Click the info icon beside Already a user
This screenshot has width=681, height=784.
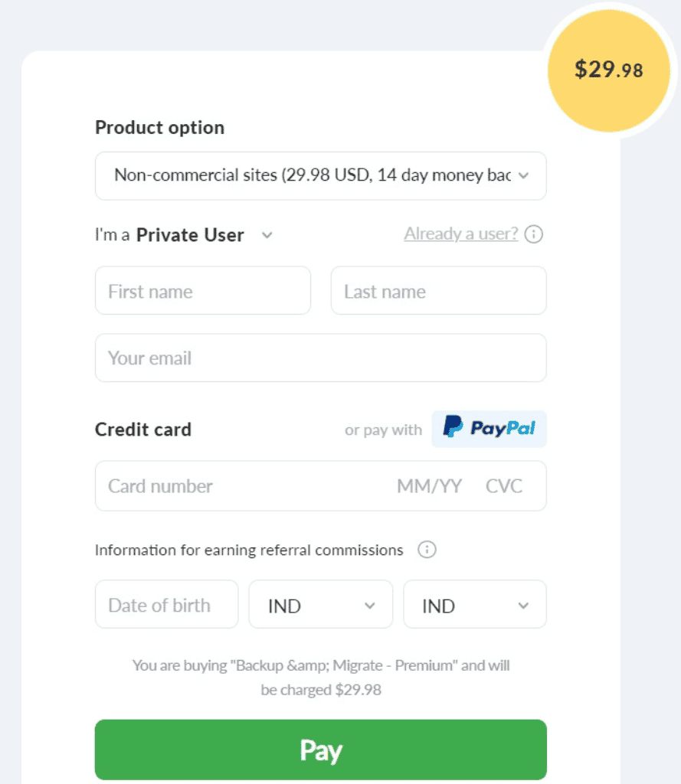[533, 234]
